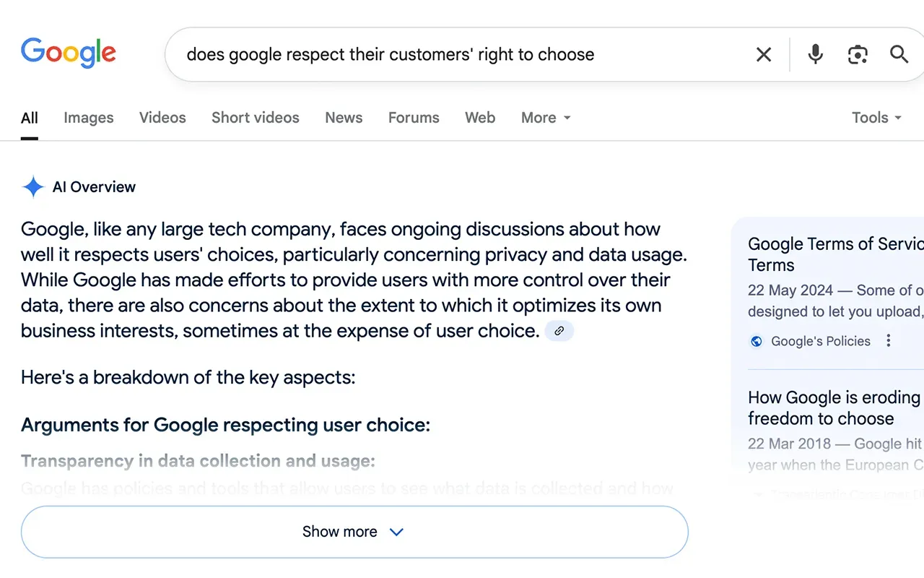This screenshot has width=924, height=578.
Task: Open the Tools dropdown
Action: [876, 118]
